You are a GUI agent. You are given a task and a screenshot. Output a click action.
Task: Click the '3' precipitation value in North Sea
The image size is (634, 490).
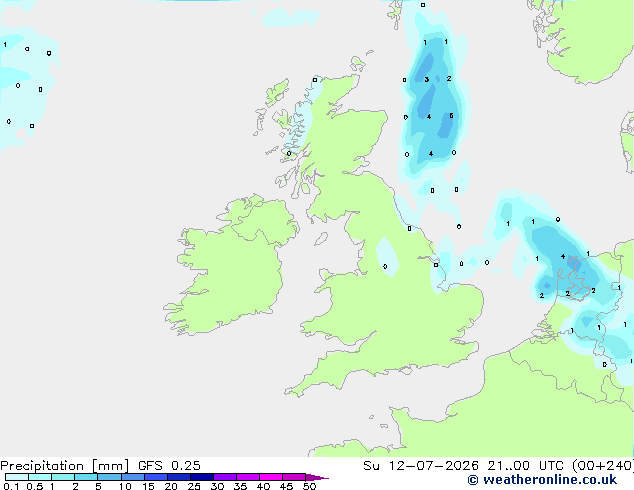coord(427,79)
